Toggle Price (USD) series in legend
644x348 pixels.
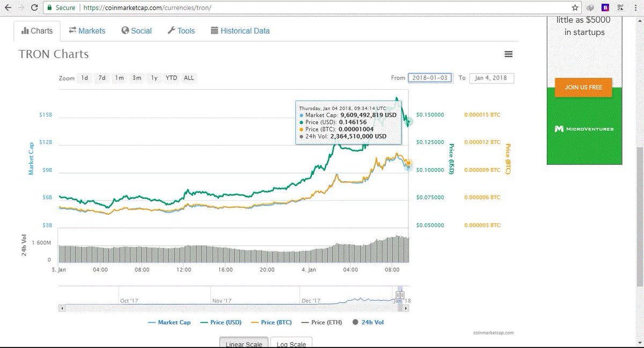point(221,322)
